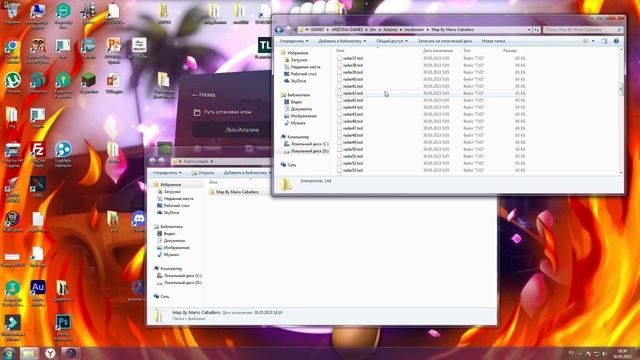Click the back arrow in front Explorer window

[279, 30]
